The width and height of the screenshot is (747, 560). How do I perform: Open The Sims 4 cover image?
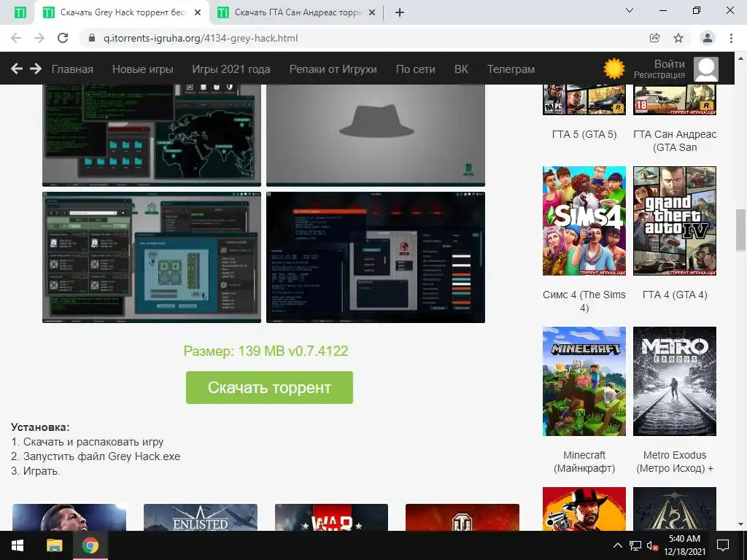584,221
